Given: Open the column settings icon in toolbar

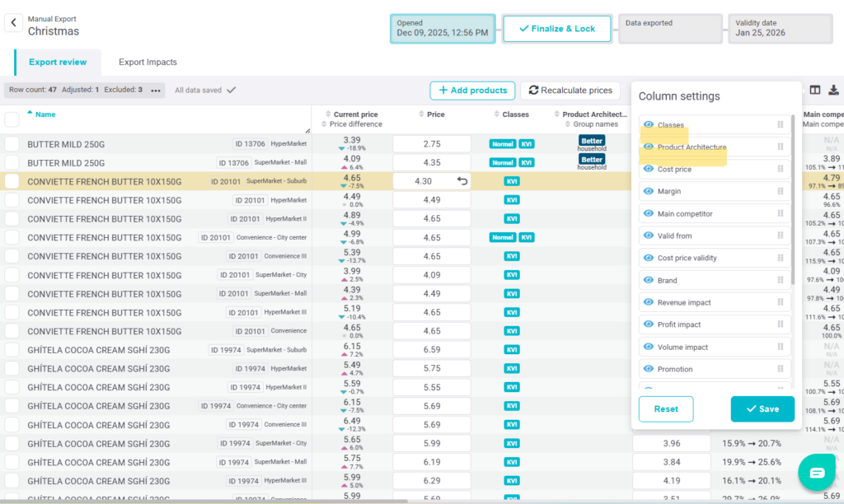Looking at the screenshot, I should (815, 91).
